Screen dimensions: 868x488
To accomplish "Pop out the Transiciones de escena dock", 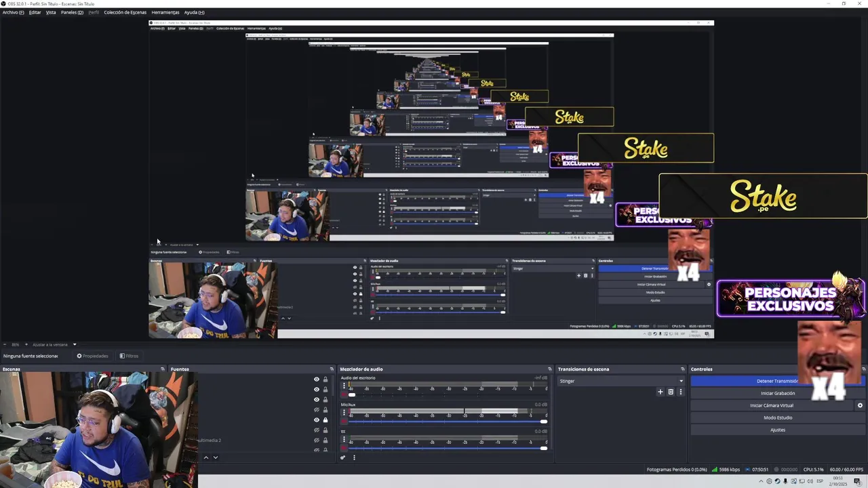I will click(x=682, y=369).
